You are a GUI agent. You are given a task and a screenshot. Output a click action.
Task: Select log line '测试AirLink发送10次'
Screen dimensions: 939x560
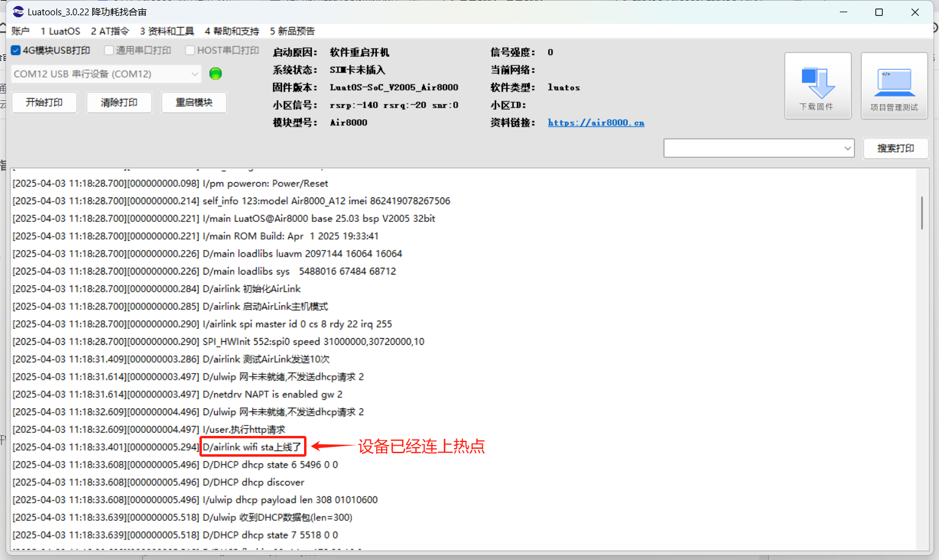point(171,359)
